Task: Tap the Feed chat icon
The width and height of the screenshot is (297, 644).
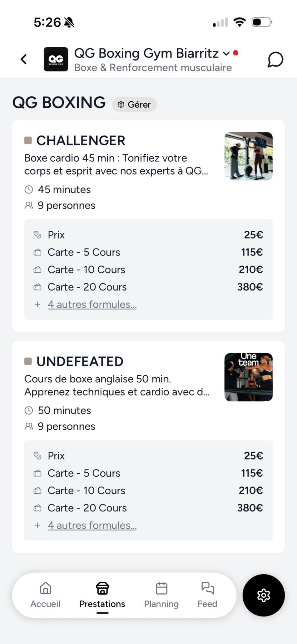Action: pyautogui.click(x=207, y=588)
